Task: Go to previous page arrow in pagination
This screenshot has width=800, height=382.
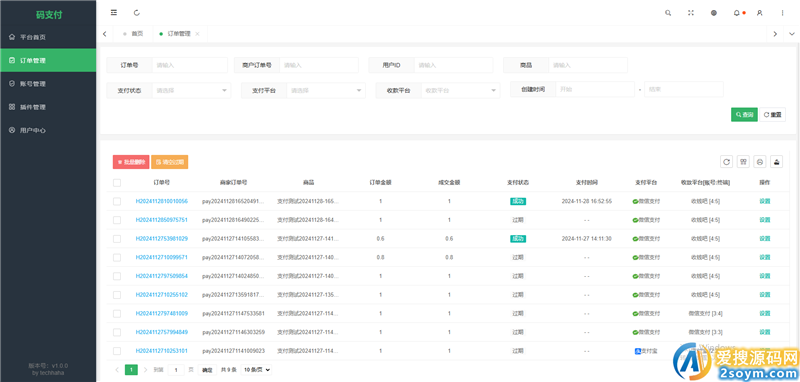Action: pyautogui.click(x=117, y=370)
